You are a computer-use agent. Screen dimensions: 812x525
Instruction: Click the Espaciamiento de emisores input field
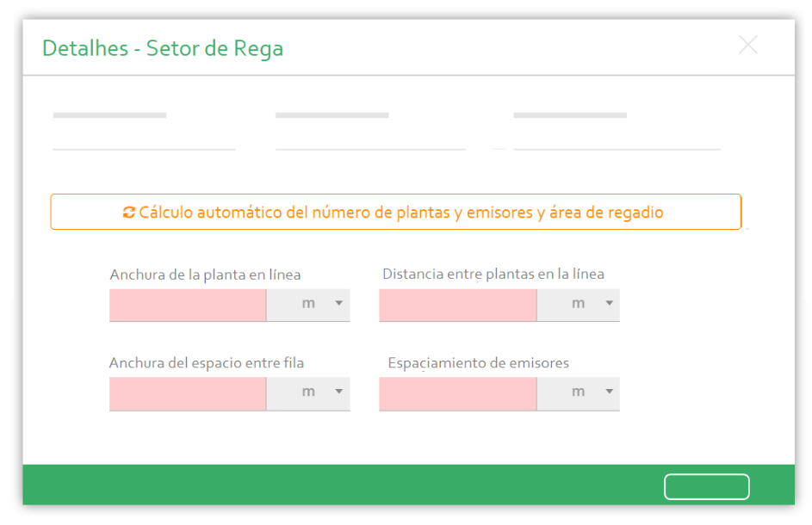[457, 393]
